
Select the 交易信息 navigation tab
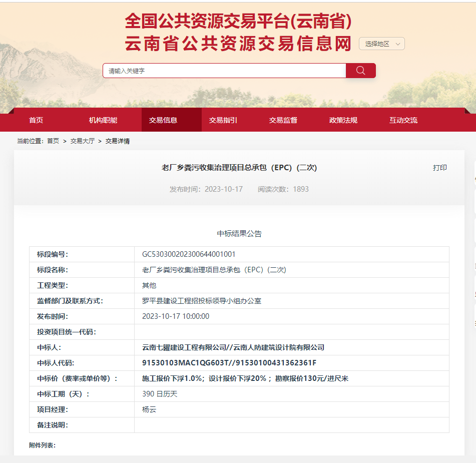pyautogui.click(x=163, y=120)
